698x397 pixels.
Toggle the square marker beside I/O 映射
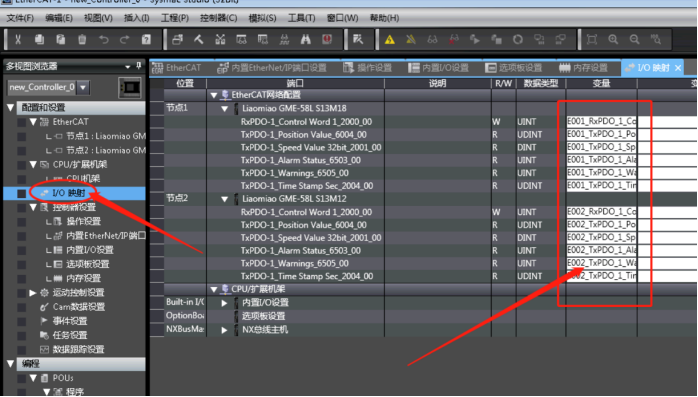click(21, 193)
